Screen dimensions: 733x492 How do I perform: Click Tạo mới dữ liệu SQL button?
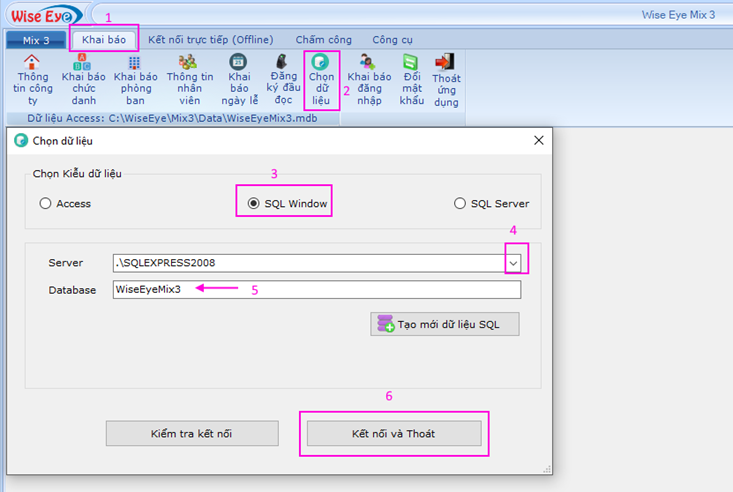[x=445, y=324]
